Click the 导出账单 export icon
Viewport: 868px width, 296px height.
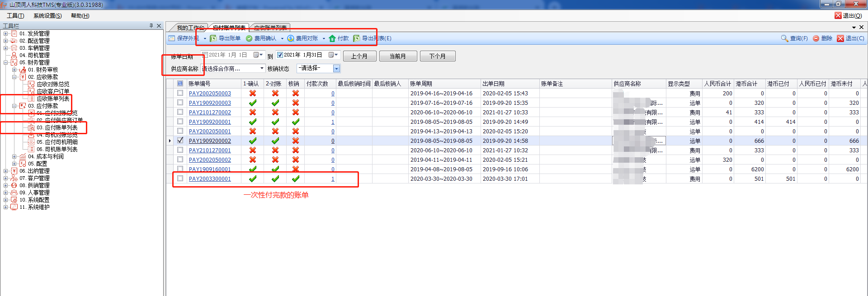213,38
